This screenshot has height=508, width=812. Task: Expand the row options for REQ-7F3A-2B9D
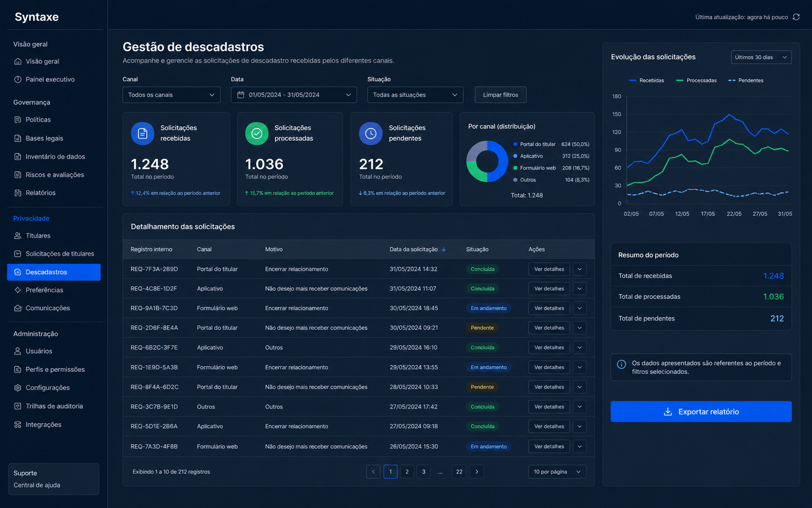(x=580, y=269)
